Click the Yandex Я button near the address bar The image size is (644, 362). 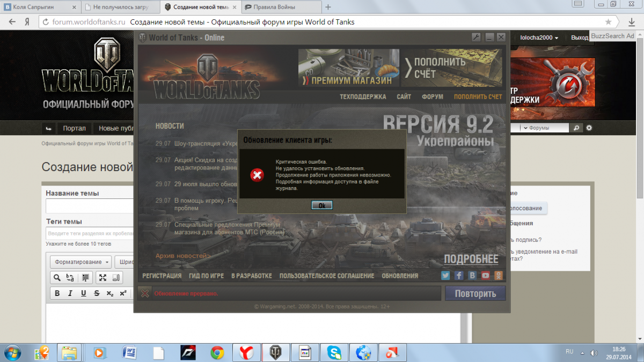27,22
